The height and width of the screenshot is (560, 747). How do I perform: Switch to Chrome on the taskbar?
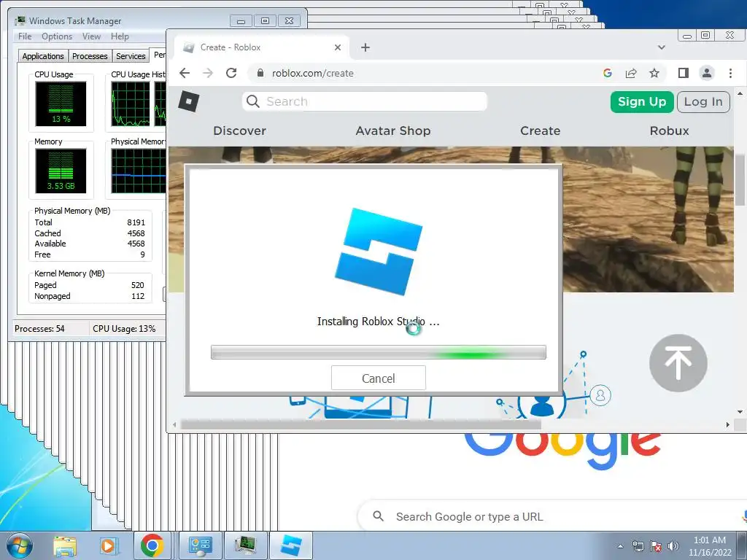click(152, 545)
